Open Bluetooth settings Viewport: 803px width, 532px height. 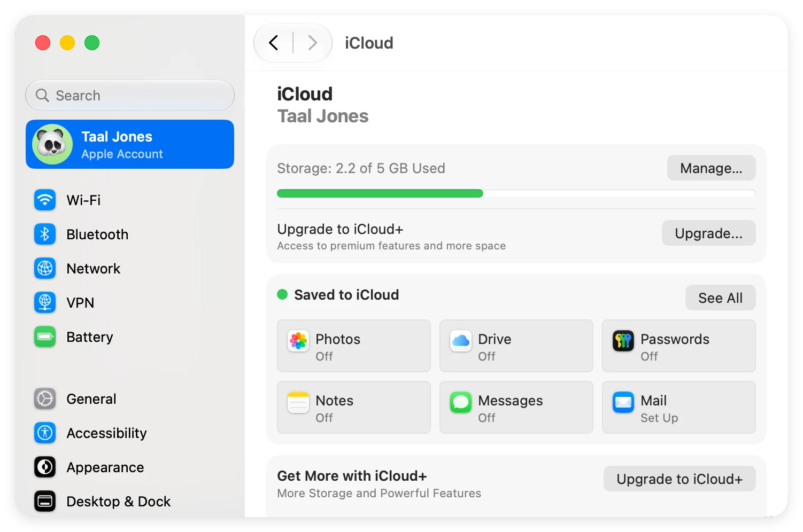point(130,234)
